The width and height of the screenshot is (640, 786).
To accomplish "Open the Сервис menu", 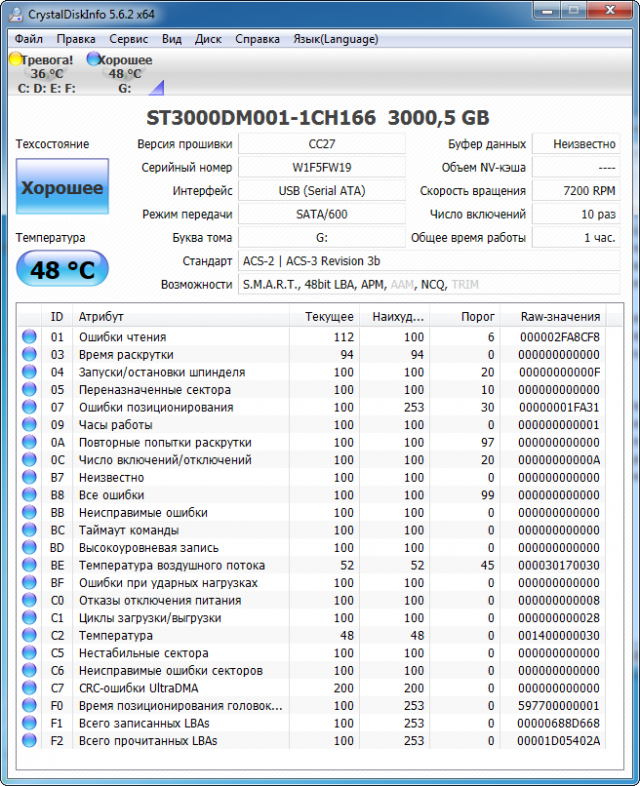I will (x=129, y=39).
